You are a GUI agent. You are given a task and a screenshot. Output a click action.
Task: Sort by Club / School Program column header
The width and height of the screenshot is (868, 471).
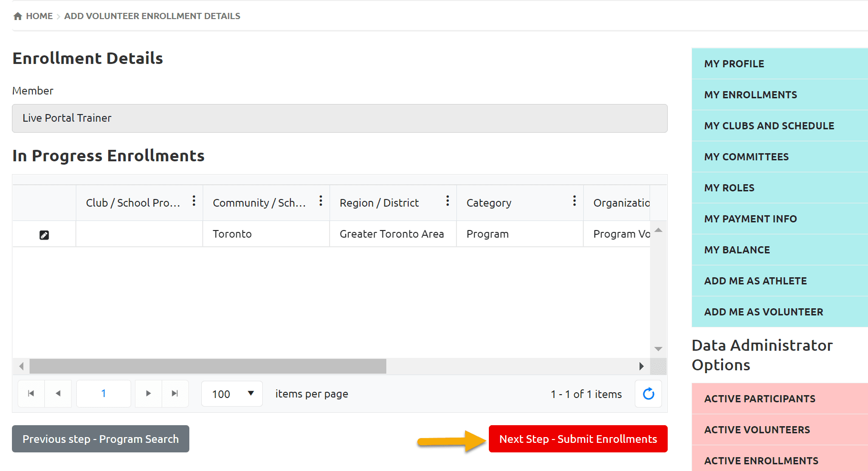(133, 203)
